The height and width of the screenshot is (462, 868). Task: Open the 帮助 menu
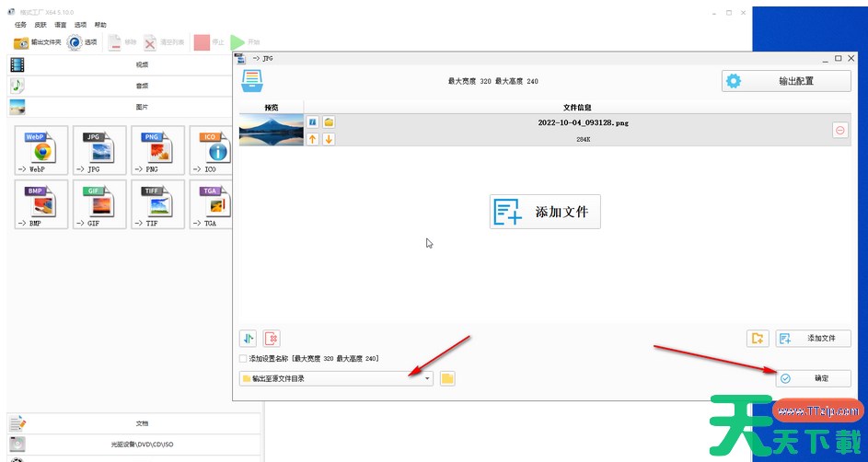tap(100, 25)
